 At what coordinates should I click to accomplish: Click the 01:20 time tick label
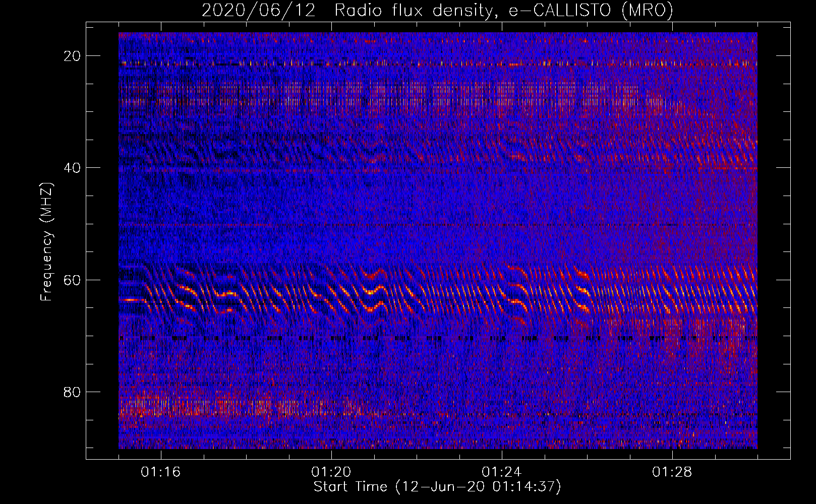[x=331, y=472]
